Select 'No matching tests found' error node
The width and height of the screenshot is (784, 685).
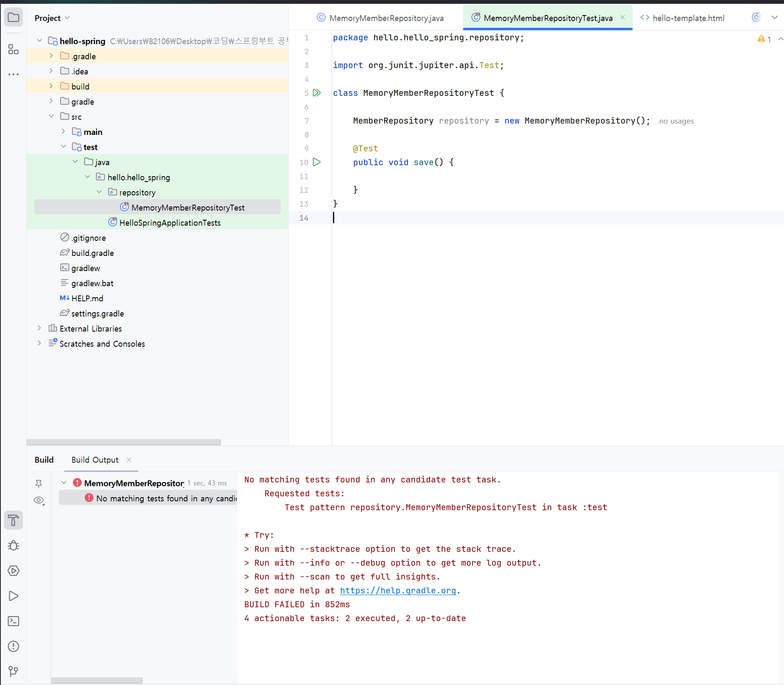click(148, 498)
